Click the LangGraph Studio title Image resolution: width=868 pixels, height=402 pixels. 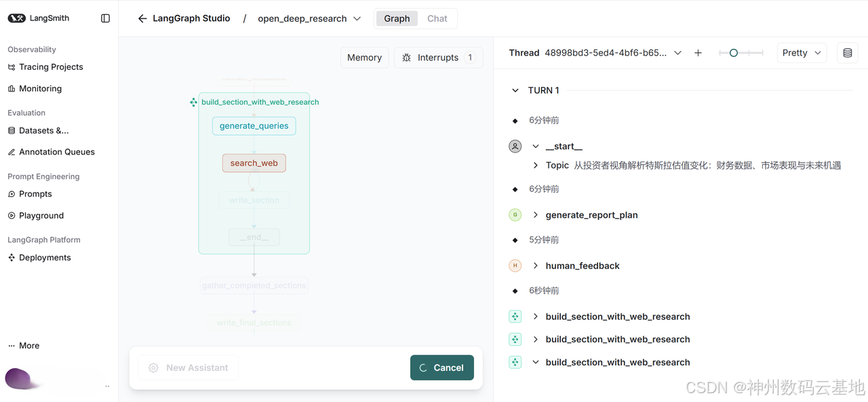191,18
